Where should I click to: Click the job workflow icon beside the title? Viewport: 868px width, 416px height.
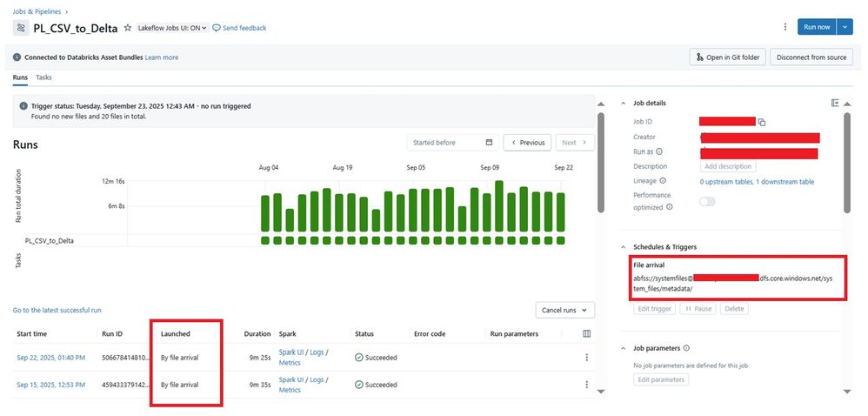21,28
